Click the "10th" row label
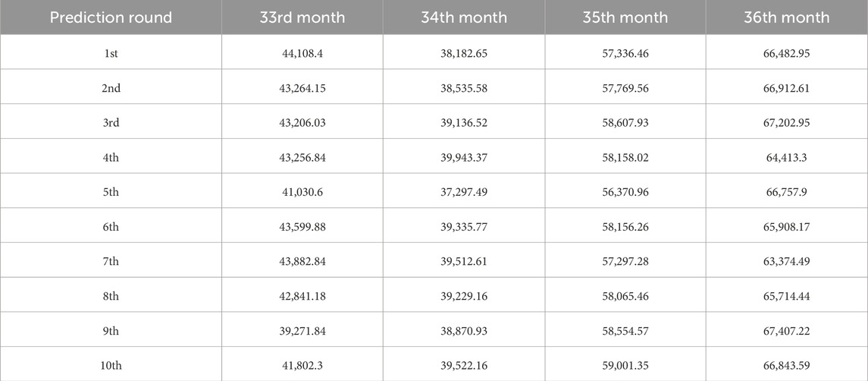 (111, 365)
